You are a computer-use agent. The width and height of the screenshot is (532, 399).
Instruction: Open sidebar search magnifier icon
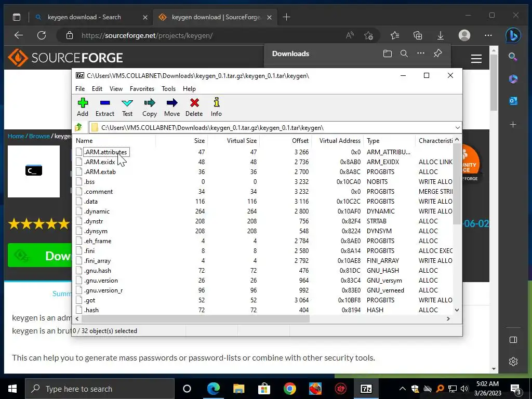(x=513, y=57)
